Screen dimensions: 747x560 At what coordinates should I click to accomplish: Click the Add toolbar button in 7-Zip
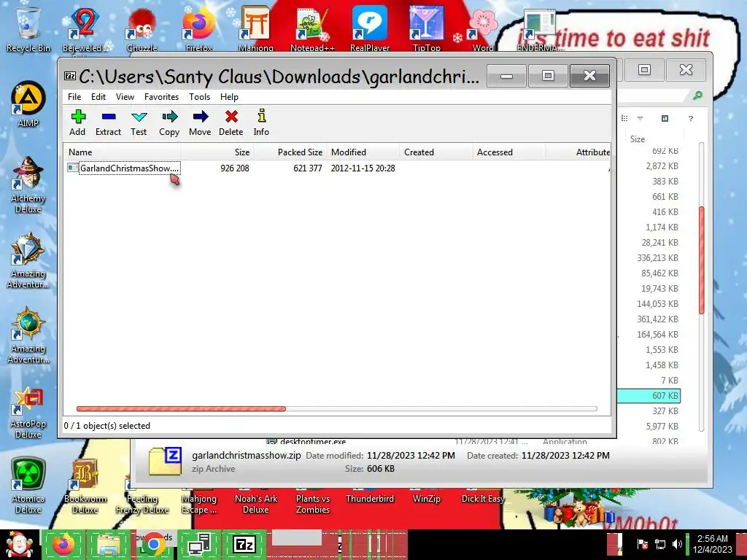pyautogui.click(x=77, y=122)
